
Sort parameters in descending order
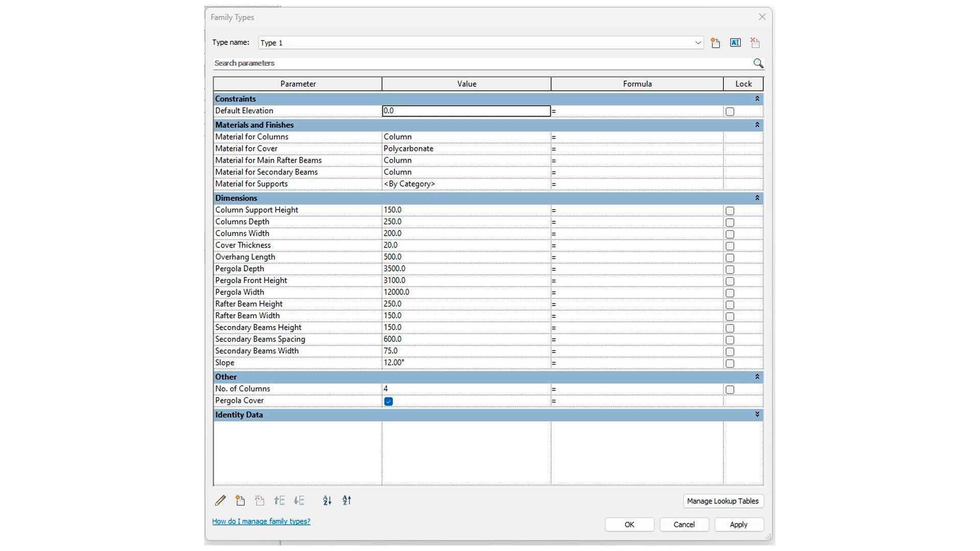point(347,500)
